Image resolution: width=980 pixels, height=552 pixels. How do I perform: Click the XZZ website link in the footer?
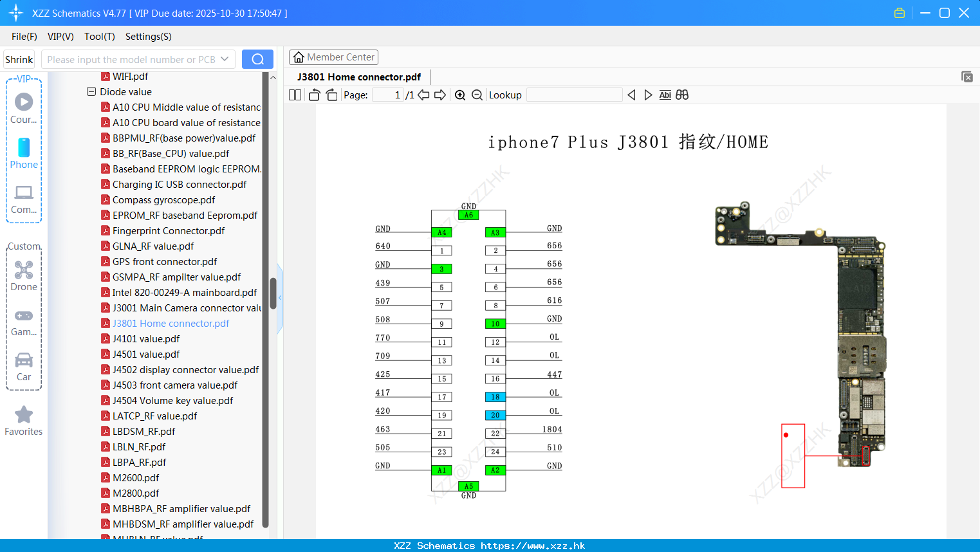point(533,546)
